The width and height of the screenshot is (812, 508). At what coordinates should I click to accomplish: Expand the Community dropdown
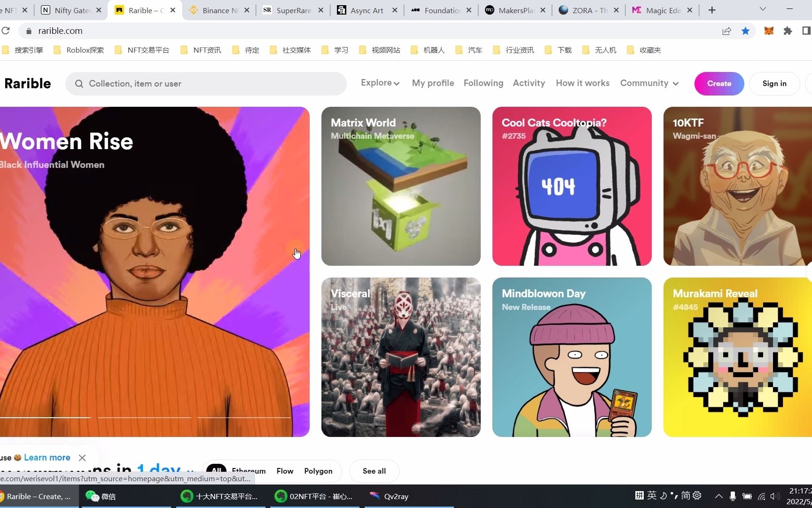point(649,83)
